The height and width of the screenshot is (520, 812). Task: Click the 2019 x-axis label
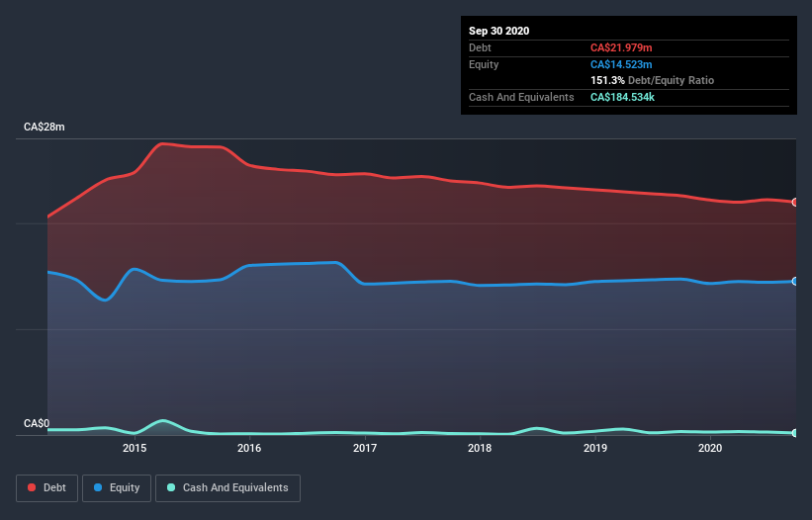[595, 448]
